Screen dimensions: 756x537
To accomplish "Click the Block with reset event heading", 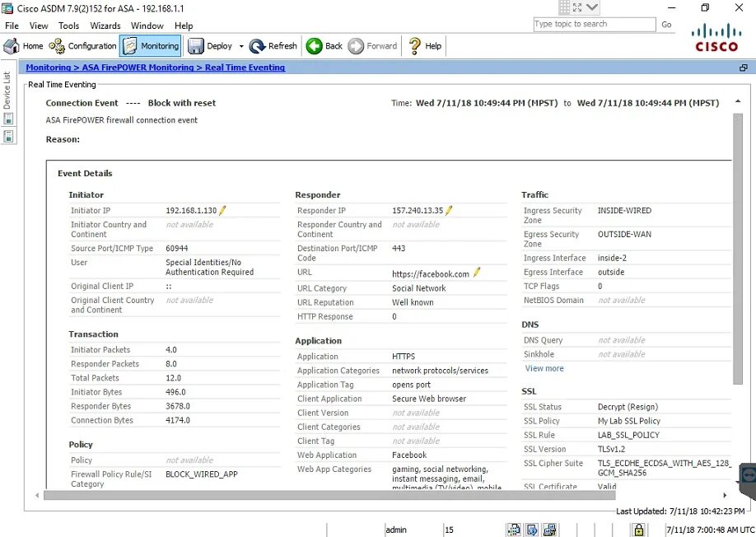I will click(182, 103).
